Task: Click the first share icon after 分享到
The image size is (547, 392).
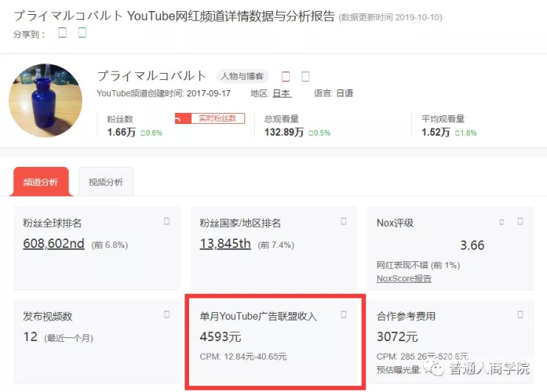Action: coord(63,33)
